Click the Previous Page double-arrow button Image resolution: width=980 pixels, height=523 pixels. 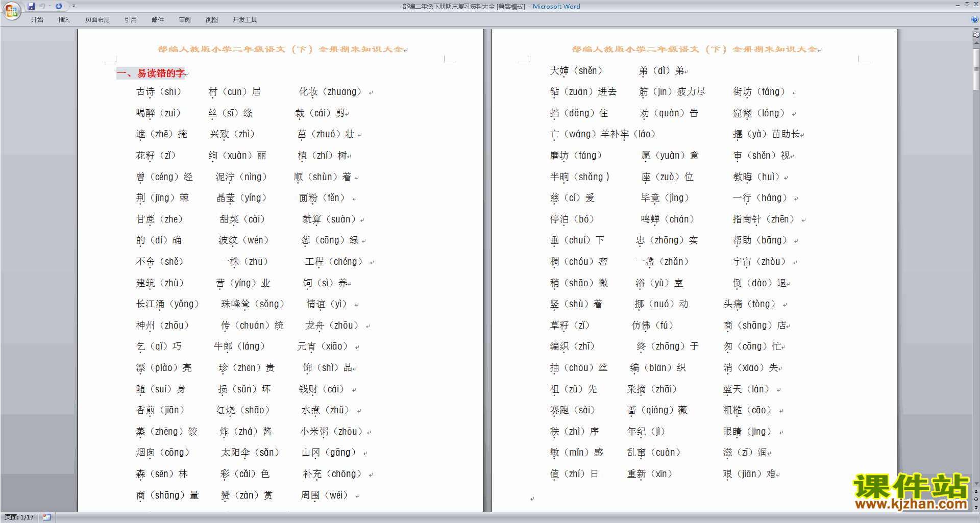click(976, 491)
